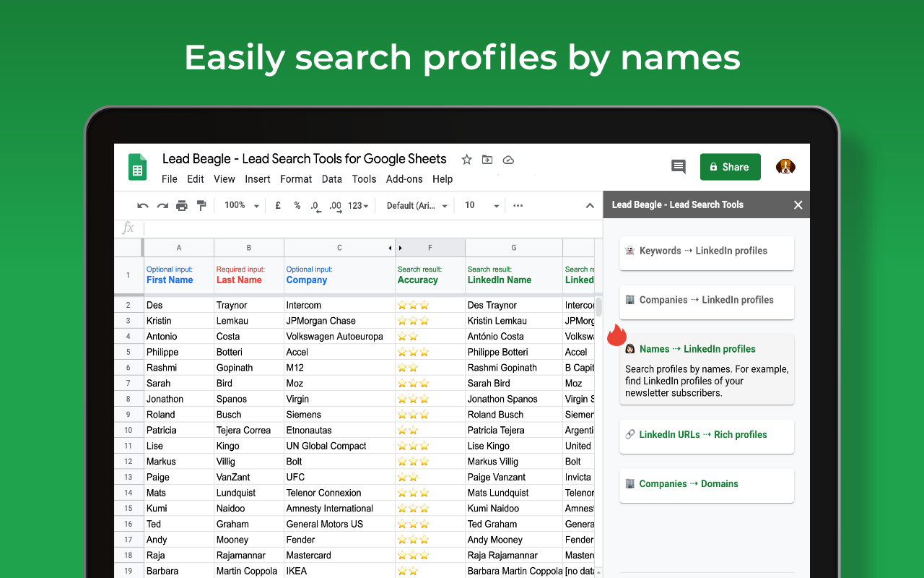Select the Paint format tool
This screenshot has height=578, width=924.
point(201,206)
